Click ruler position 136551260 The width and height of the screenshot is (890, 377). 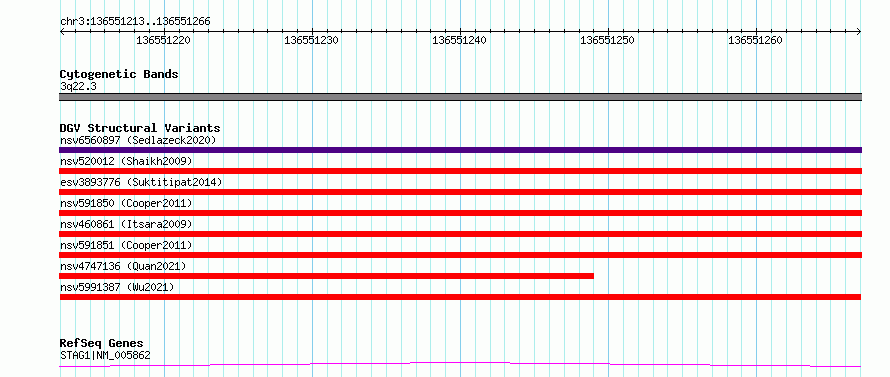point(755,40)
